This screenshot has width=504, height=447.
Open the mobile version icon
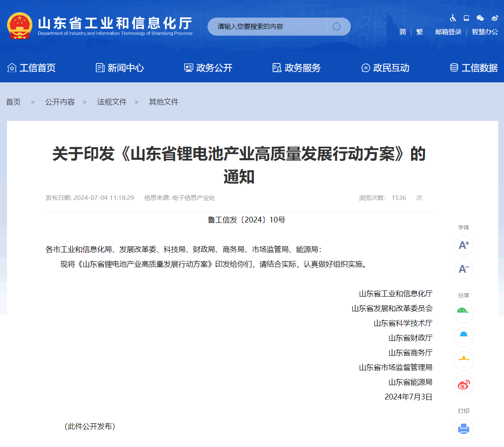(x=466, y=18)
